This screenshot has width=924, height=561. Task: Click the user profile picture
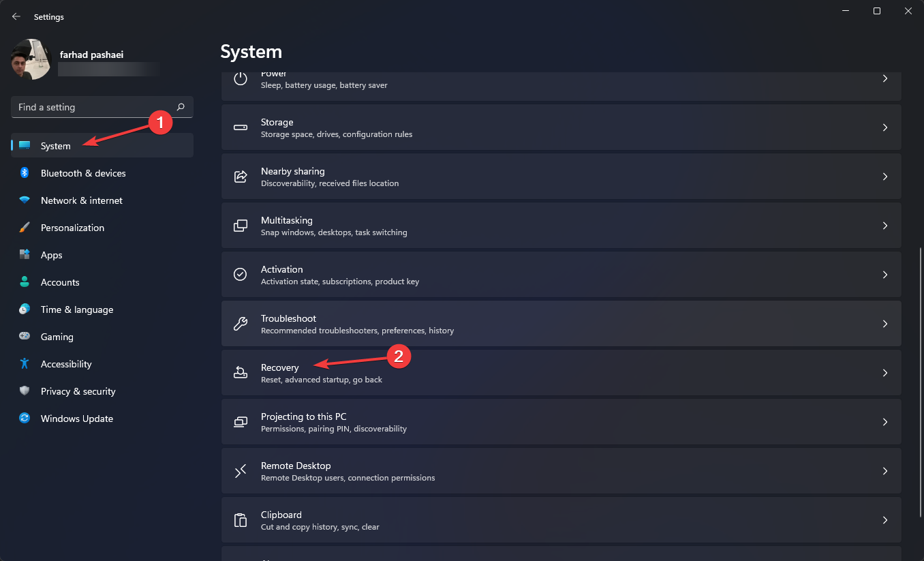31,59
